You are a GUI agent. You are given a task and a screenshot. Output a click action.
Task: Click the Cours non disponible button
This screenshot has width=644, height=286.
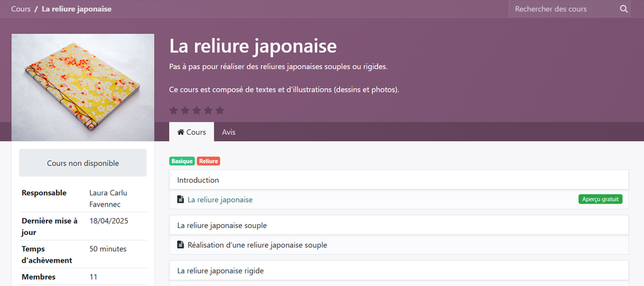(83, 163)
